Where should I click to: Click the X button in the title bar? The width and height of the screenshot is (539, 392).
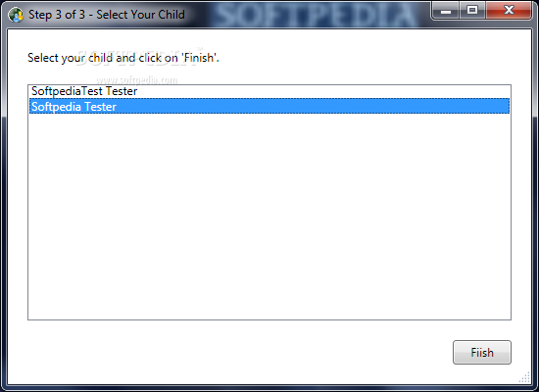(509, 11)
